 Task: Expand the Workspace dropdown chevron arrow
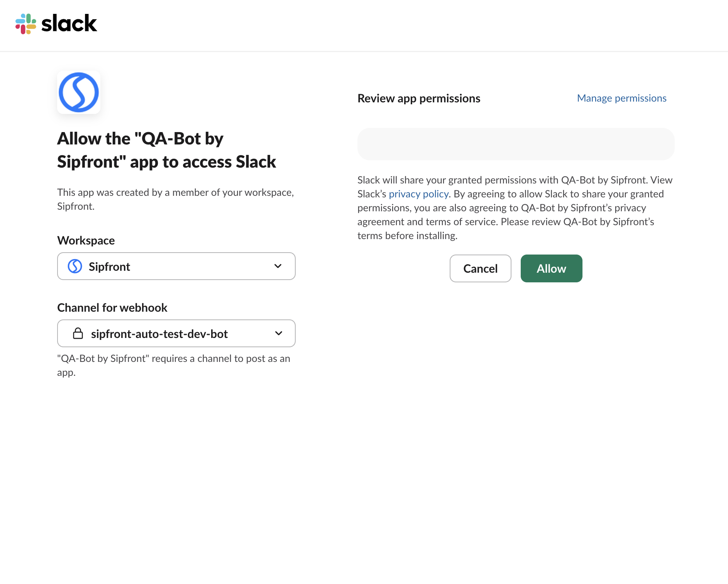[278, 266]
